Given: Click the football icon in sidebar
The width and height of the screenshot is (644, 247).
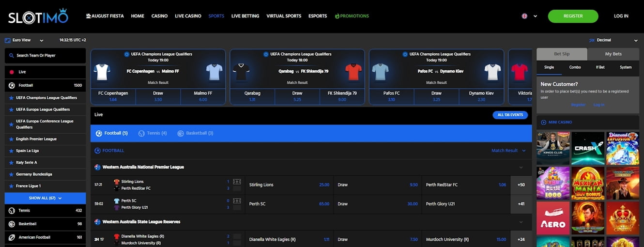Looking at the screenshot, I should point(12,85).
